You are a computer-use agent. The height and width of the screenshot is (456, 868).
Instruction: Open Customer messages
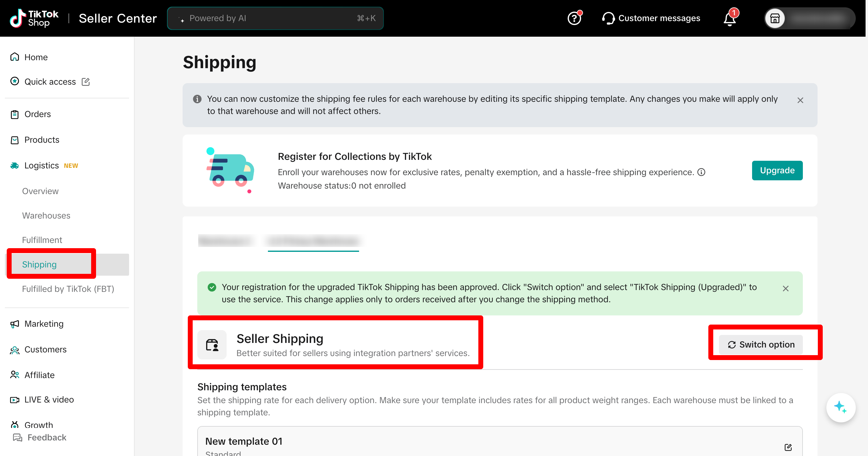(x=651, y=18)
